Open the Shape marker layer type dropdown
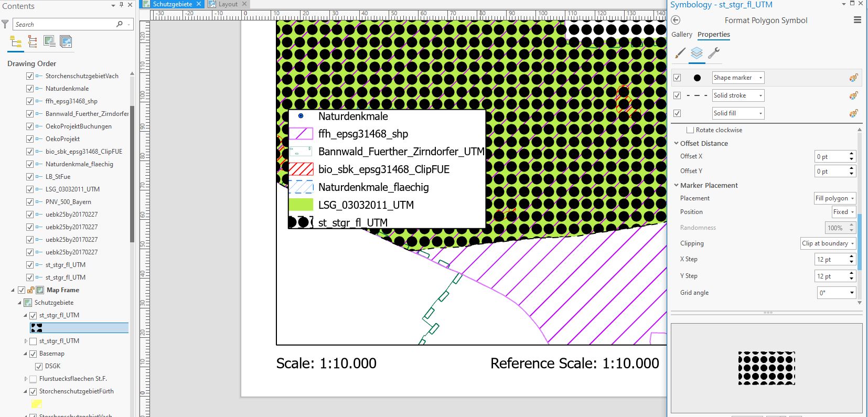The height and width of the screenshot is (417, 868). pyautogui.click(x=738, y=78)
